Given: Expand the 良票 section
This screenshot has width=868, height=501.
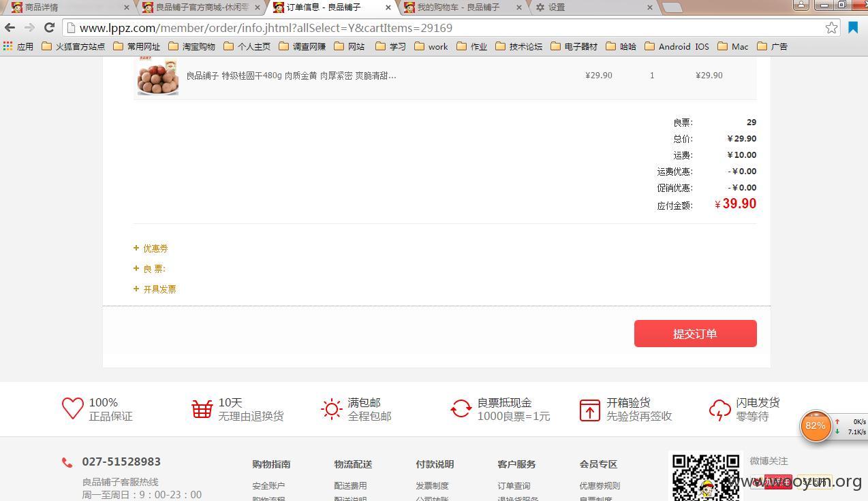Looking at the screenshot, I should pyautogui.click(x=150, y=269).
